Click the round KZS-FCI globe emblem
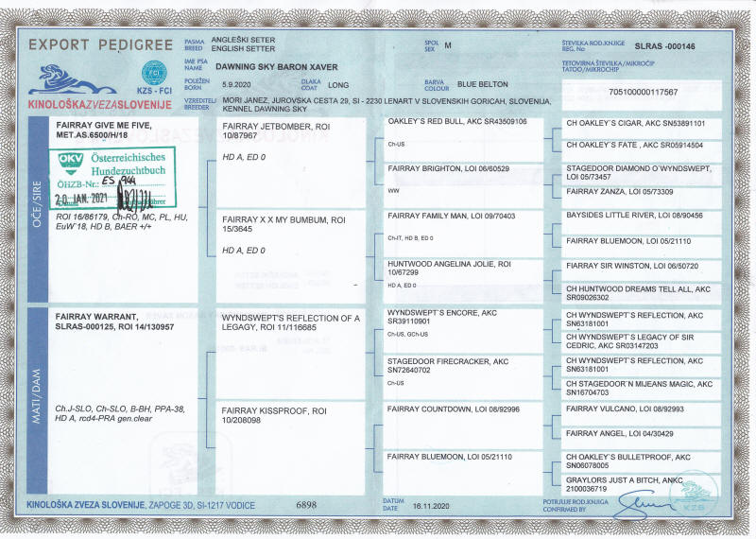 click(x=154, y=74)
